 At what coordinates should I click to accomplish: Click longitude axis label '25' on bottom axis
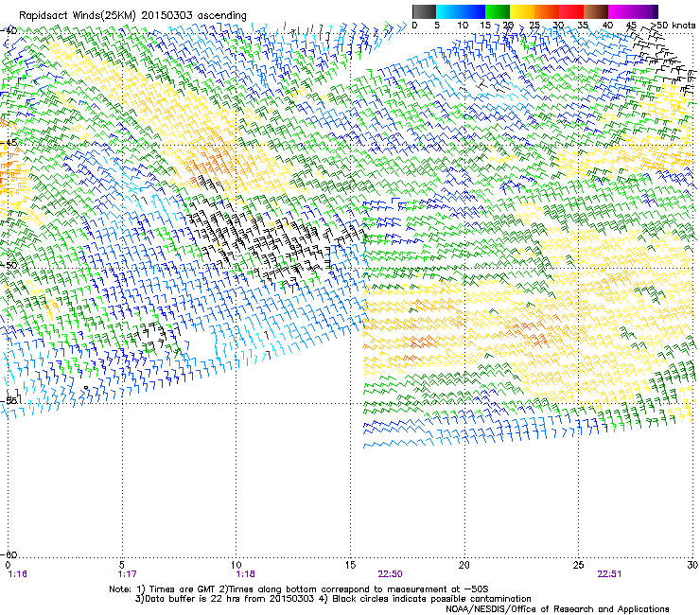pyautogui.click(x=579, y=565)
